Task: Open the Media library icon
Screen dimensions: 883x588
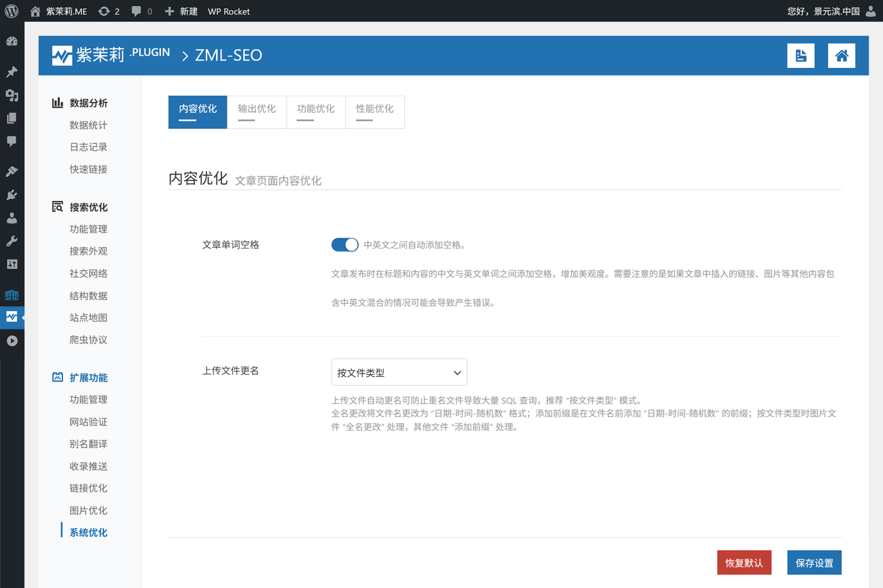Action: (12, 95)
